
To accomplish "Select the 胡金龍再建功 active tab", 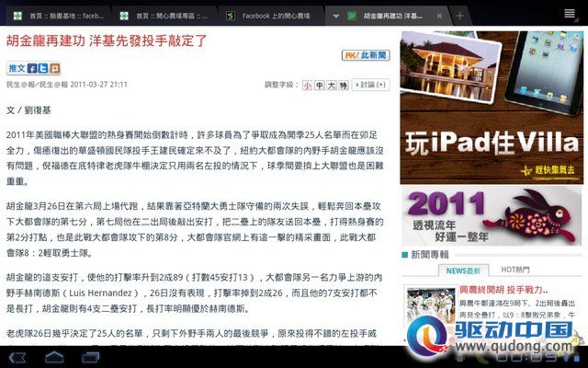I will [x=388, y=16].
